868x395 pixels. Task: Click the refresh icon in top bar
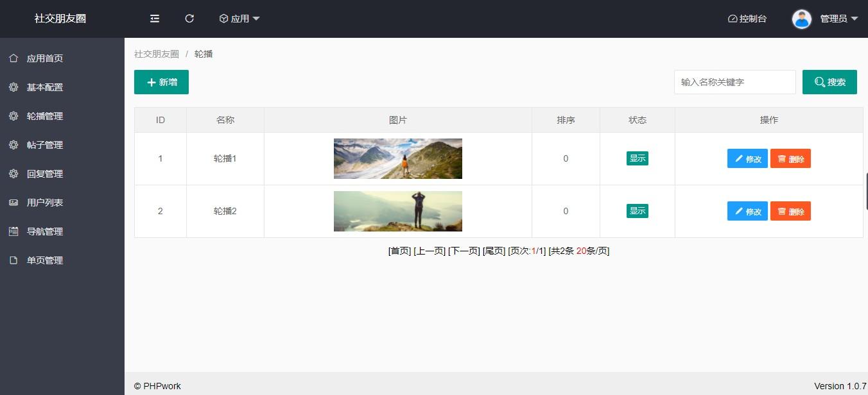[x=189, y=19]
